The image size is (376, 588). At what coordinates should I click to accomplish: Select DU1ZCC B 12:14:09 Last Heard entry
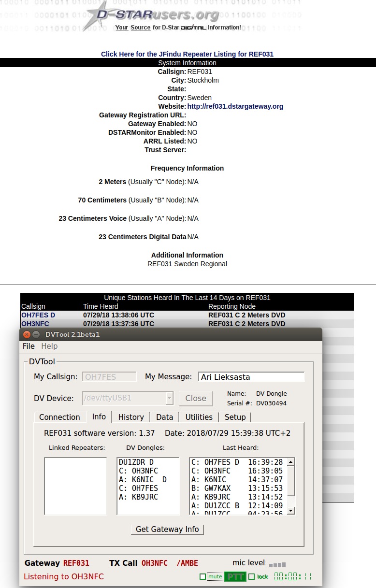(237, 506)
